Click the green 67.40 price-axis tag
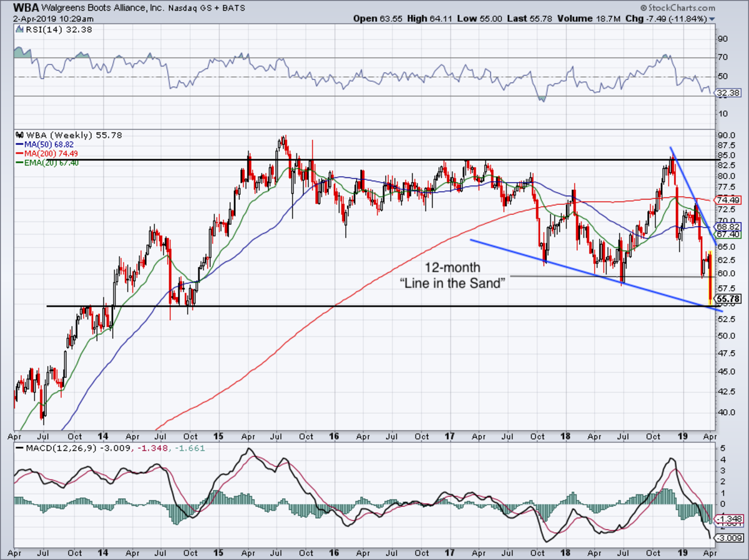This screenshot has height=560, width=749. 728,234
